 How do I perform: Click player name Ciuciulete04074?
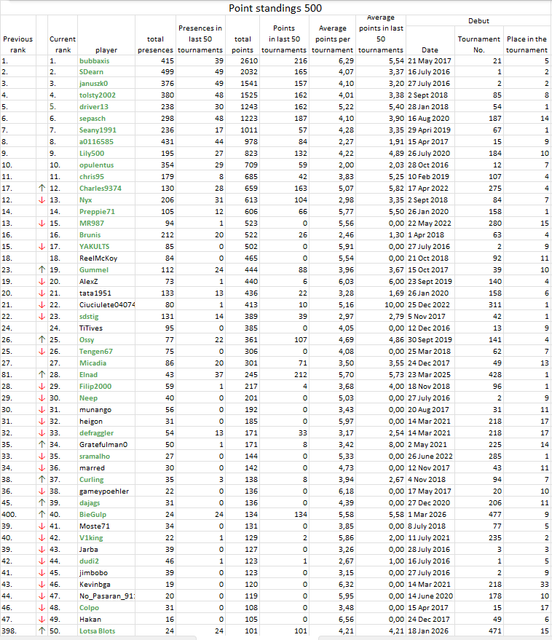pos(107,305)
